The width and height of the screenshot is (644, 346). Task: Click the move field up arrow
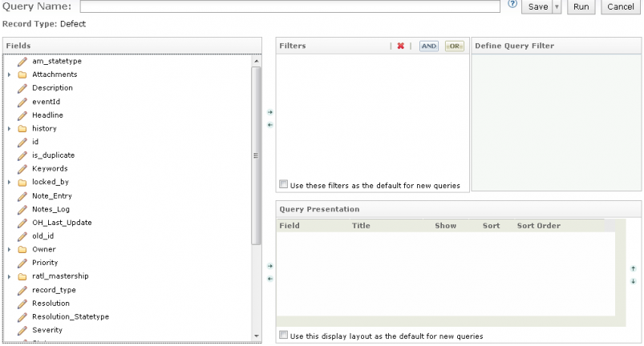(633, 269)
